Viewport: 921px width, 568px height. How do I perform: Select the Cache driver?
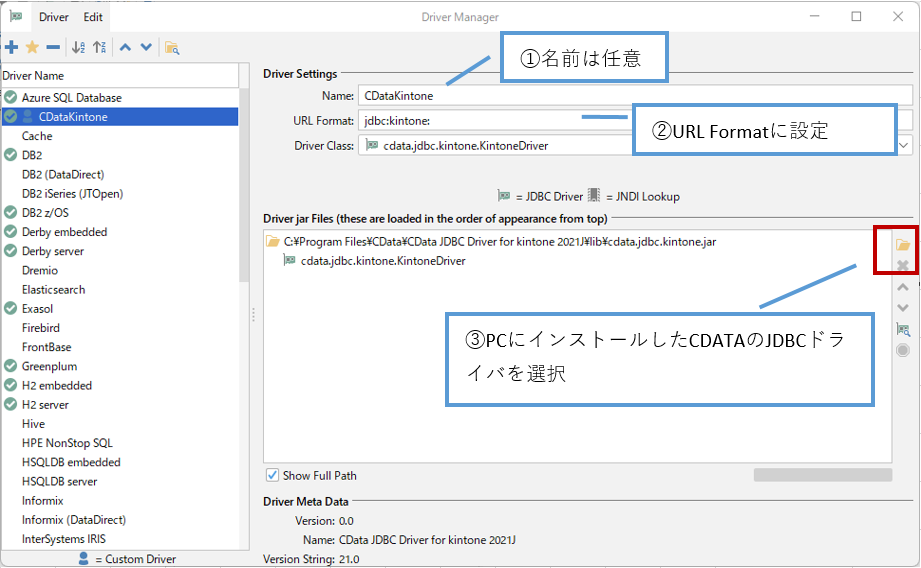click(x=37, y=136)
